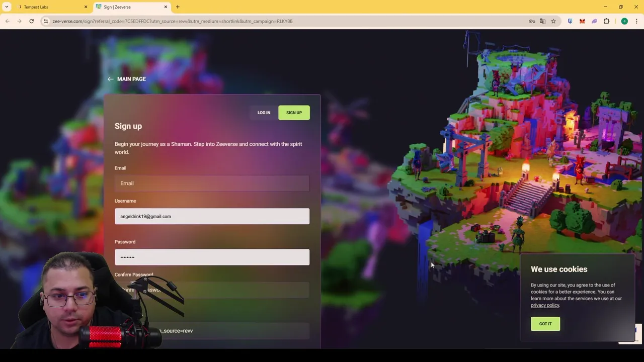Viewport: 644px width, 362px height.
Task: Open the privacy policy link
Action: [545, 305]
